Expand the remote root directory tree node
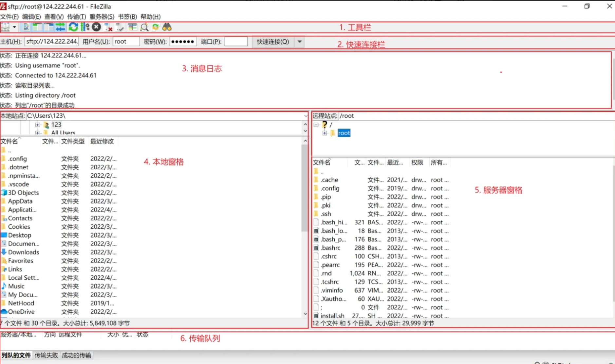Screen dimensions: 615x364 (325, 133)
